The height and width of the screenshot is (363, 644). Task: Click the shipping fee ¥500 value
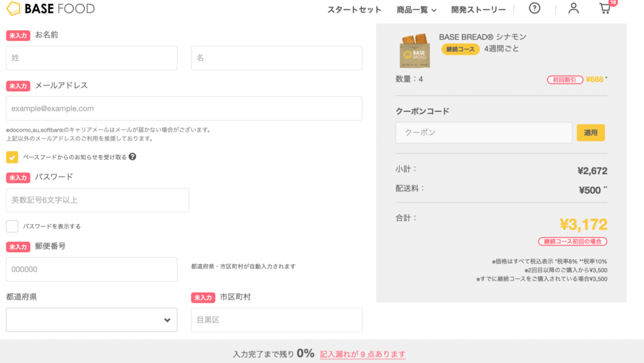coord(590,190)
